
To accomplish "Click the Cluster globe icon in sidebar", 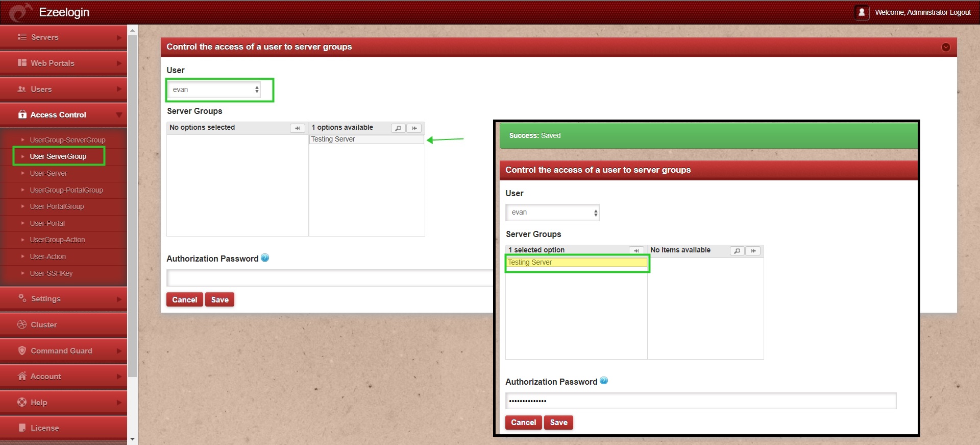I will coord(22,324).
